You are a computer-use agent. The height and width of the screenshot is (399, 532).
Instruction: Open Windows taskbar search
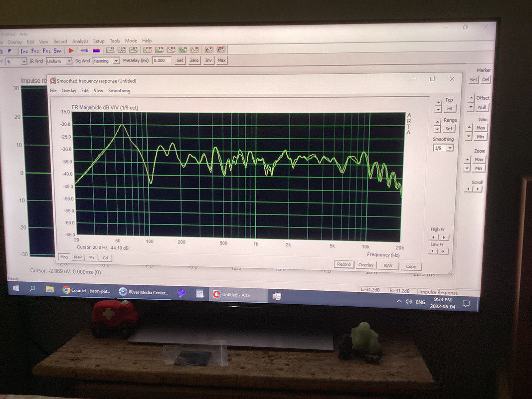(32, 289)
